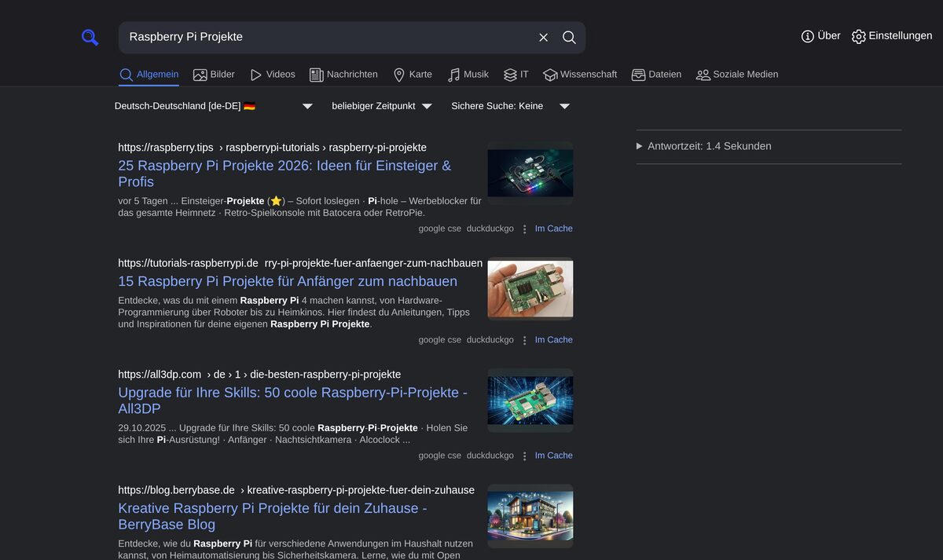Open the three-dot menu for tutorials-raspberrypi.de result

[x=525, y=340]
